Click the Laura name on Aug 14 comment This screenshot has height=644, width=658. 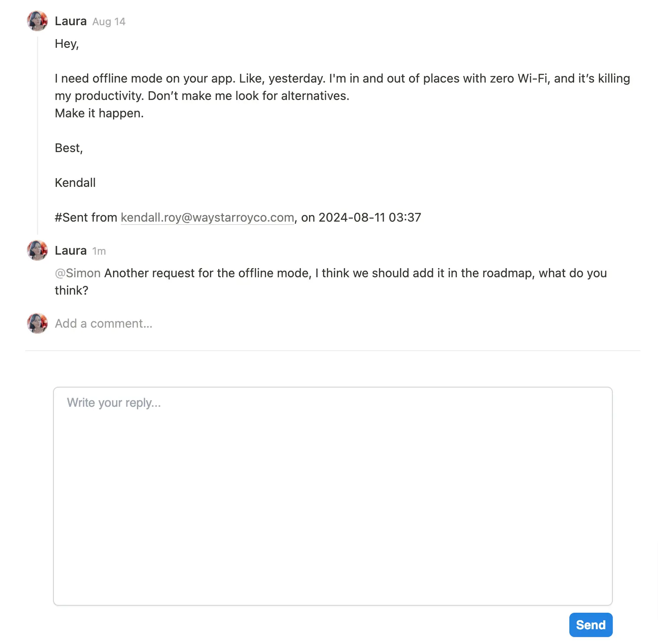pyautogui.click(x=70, y=21)
